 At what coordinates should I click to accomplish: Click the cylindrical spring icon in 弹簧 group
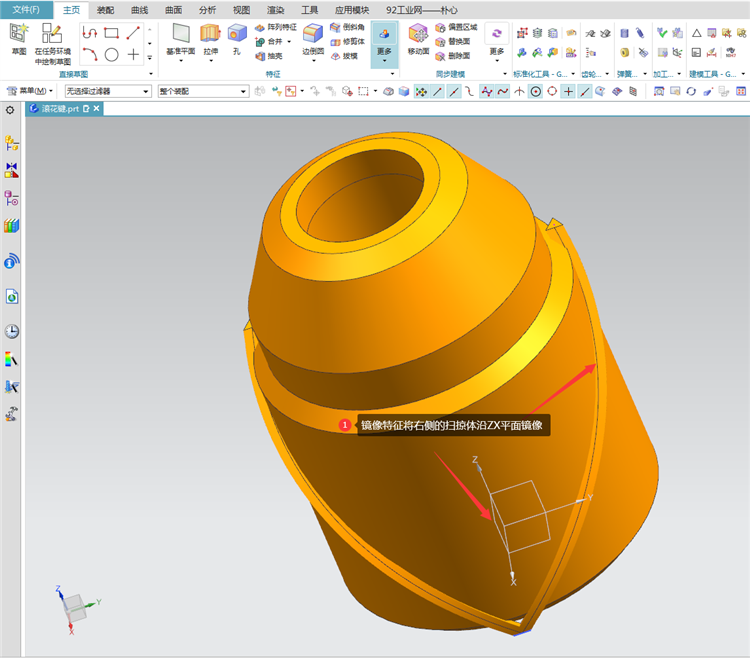(x=624, y=33)
